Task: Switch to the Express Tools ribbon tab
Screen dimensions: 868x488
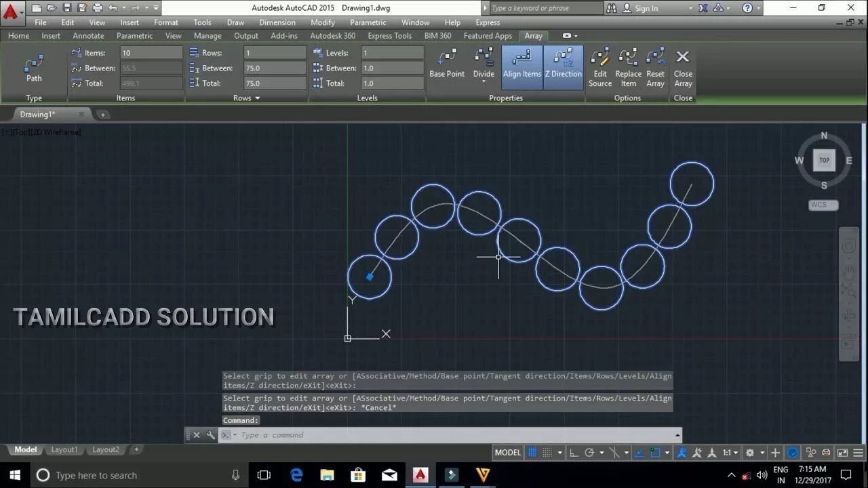Action: (390, 36)
